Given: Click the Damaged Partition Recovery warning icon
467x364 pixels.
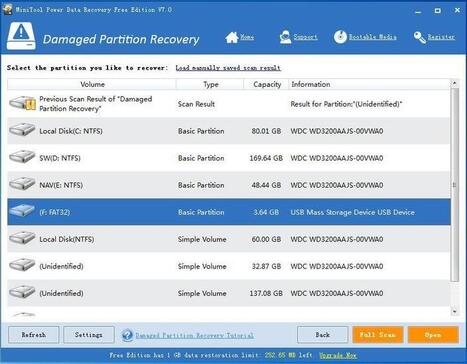Looking at the screenshot, I should pyautogui.click(x=21, y=36).
